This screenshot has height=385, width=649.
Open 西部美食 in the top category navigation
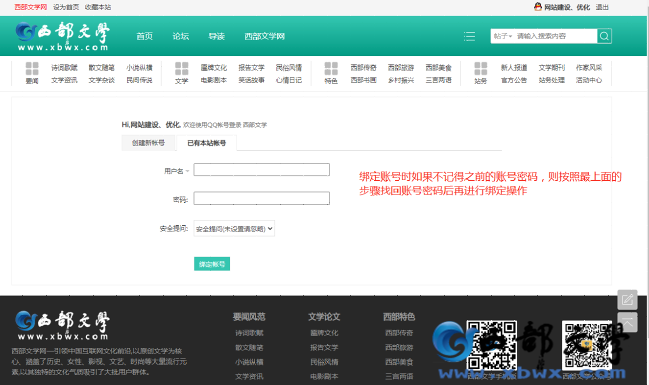click(438, 67)
